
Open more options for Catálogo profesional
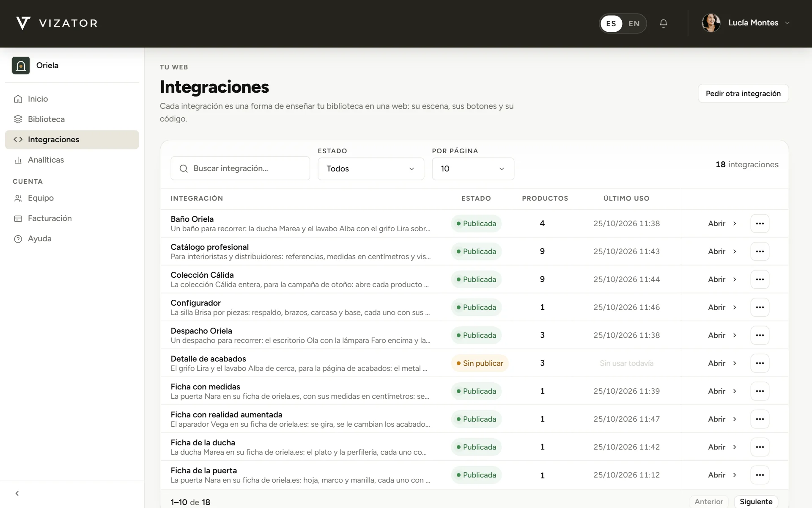760,251
